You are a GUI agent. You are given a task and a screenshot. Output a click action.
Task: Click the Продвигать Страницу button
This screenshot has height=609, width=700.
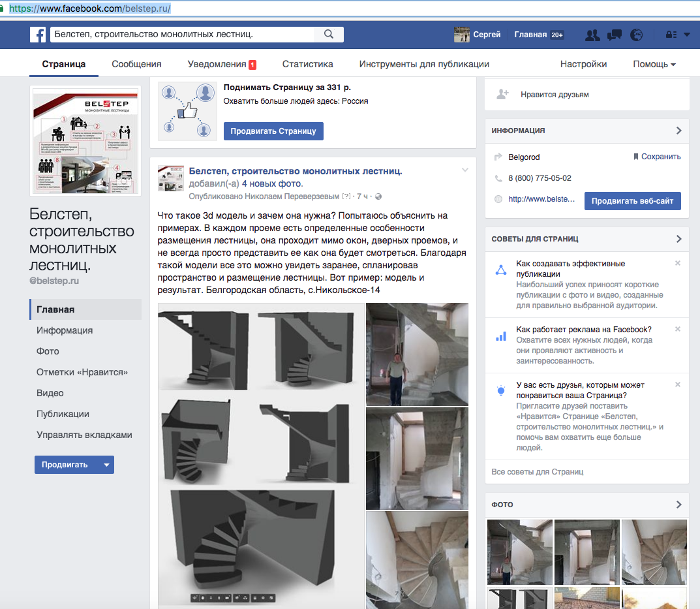(x=273, y=131)
